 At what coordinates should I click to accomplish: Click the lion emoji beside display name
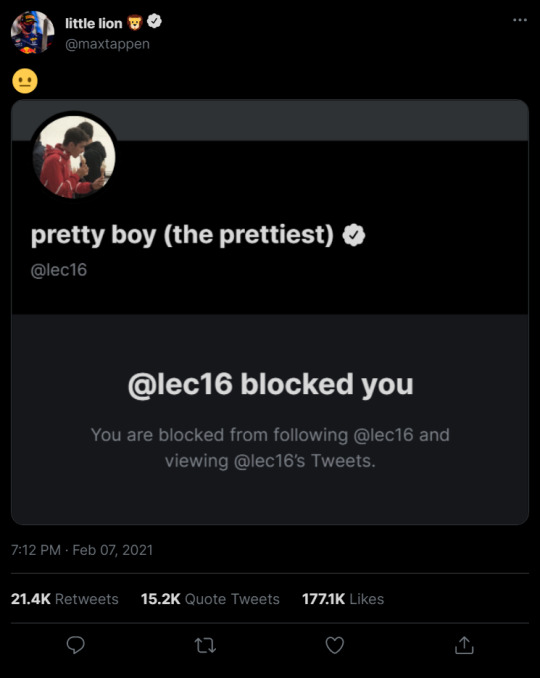(135, 22)
